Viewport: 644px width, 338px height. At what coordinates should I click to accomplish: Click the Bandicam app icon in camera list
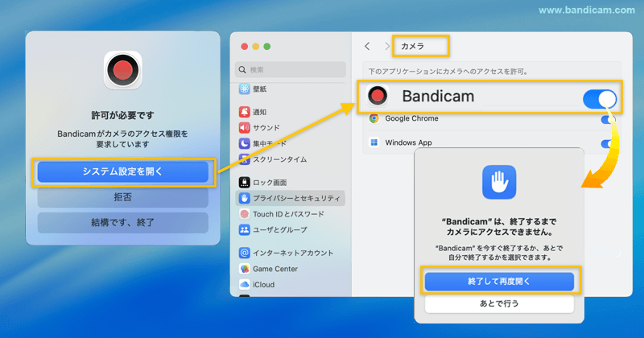[378, 96]
